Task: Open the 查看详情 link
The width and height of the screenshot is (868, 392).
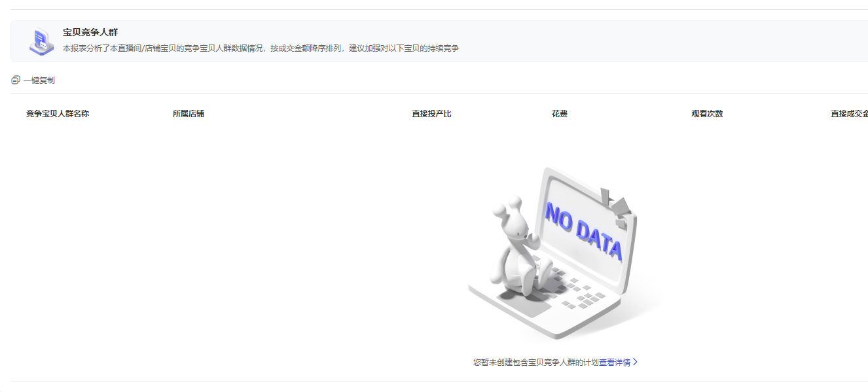Action: pyautogui.click(x=614, y=362)
